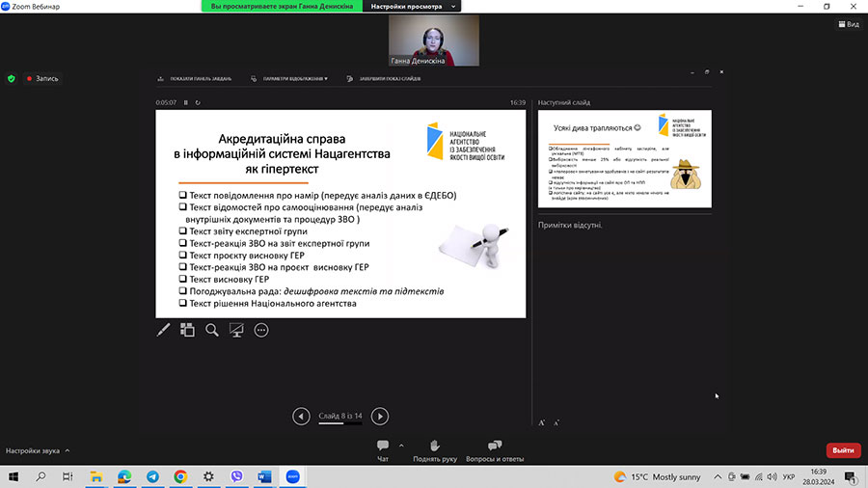Switch keyboard language УКР
This screenshot has width=868, height=488.
click(x=789, y=476)
